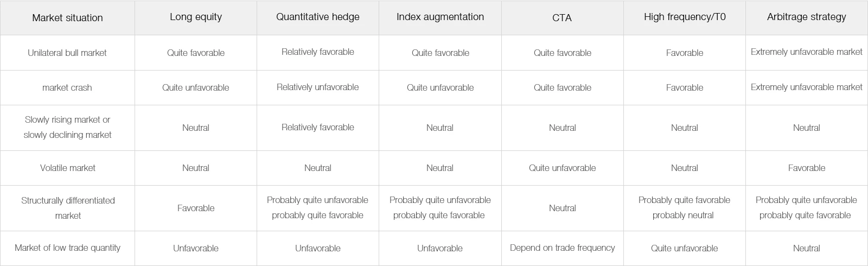Select "Relatively unfavorable" in the market crash row
868x266 pixels.
(x=318, y=87)
